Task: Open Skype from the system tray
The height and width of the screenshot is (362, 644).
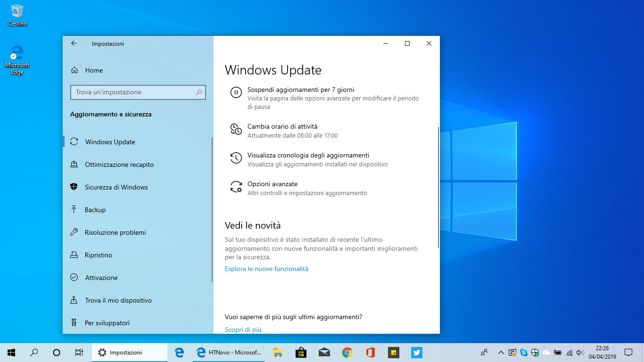Action: (x=524, y=352)
